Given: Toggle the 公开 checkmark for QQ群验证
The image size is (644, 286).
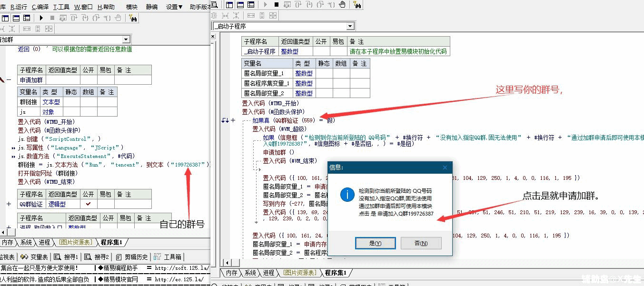Looking at the screenshot, I should (88, 204).
